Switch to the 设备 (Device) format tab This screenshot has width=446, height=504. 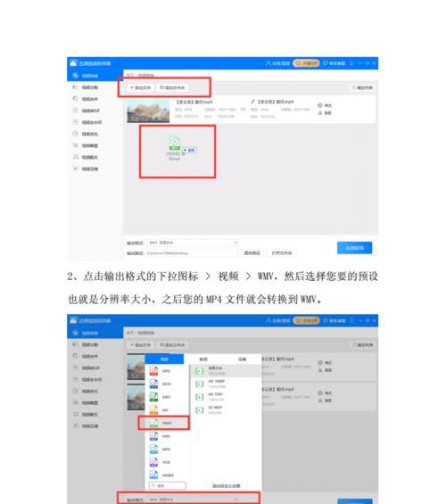(x=243, y=359)
